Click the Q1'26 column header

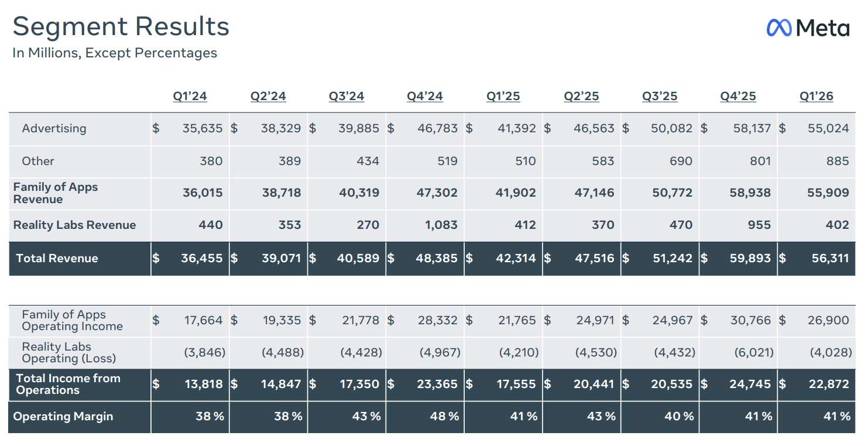tap(816, 96)
